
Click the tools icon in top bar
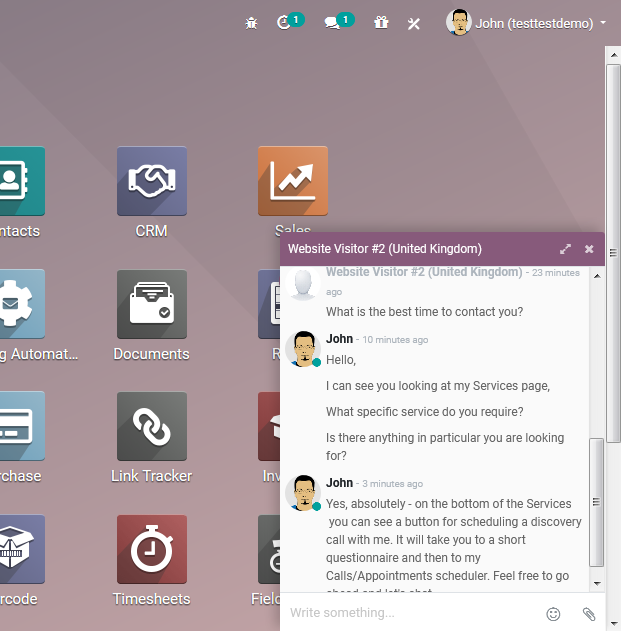point(413,23)
